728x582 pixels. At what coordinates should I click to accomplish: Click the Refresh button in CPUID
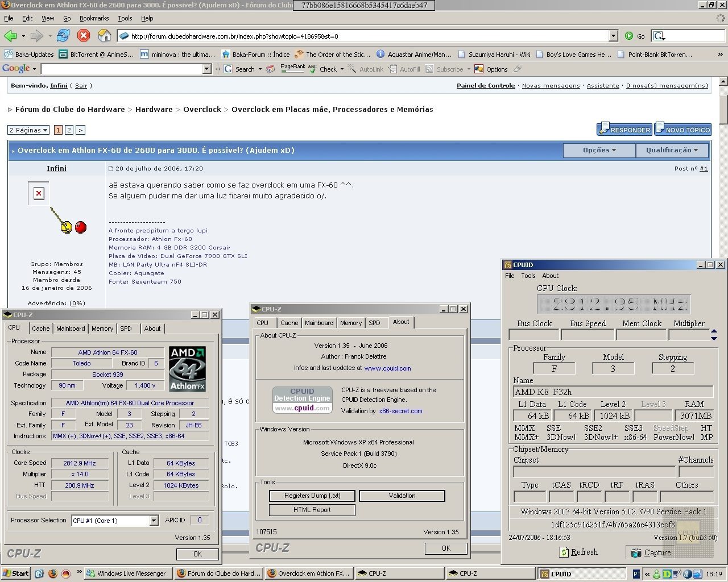578,552
